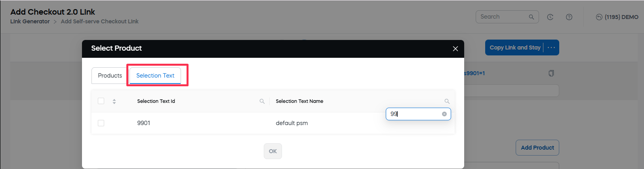Close the Select Product dialog
The image size is (644, 169).
[x=455, y=49]
